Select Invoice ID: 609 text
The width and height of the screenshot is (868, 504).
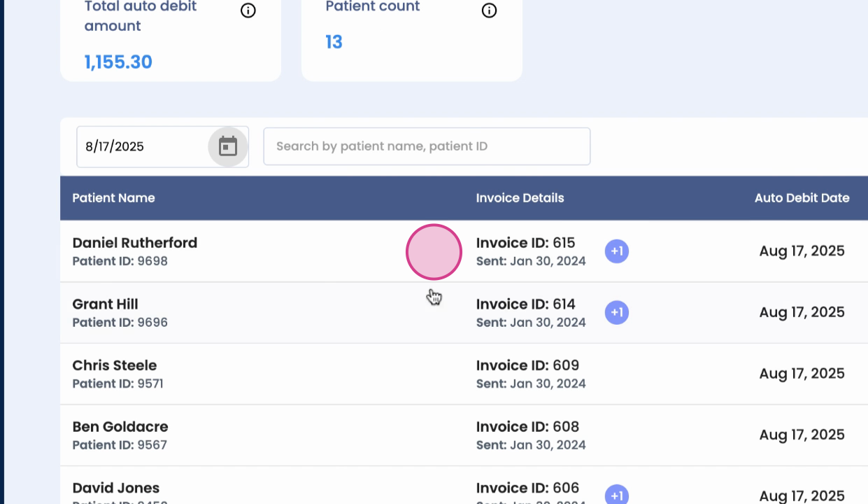click(x=527, y=365)
